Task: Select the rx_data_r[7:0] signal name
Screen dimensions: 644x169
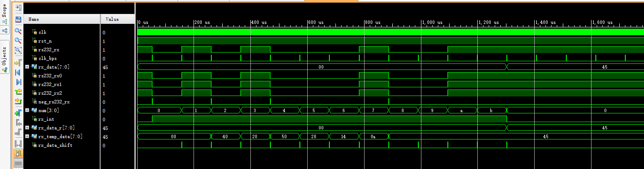Action: (57, 128)
